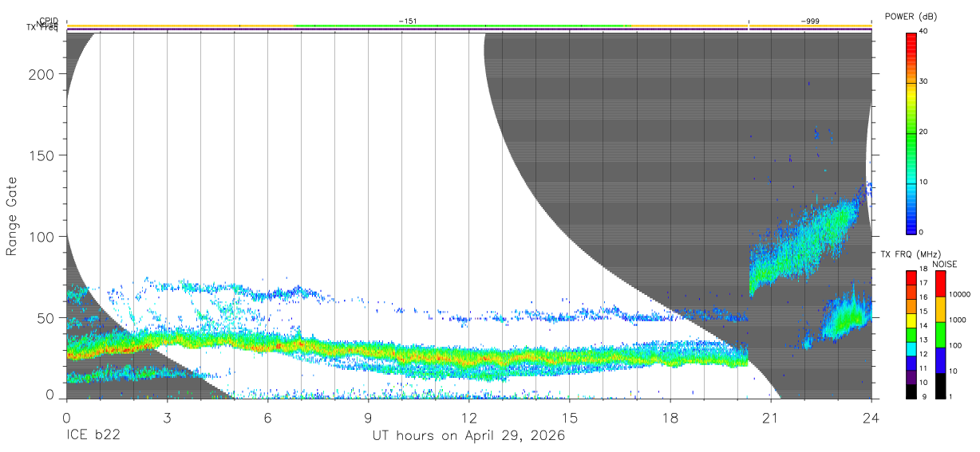This screenshot has height=452, width=980.
Task: Click the Range Gate axis title
Action: (12, 216)
